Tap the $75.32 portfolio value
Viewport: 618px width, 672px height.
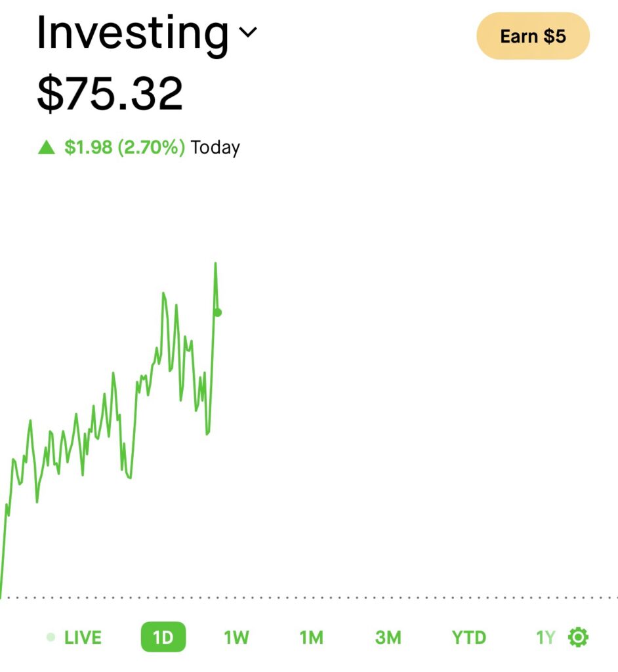[x=110, y=94]
